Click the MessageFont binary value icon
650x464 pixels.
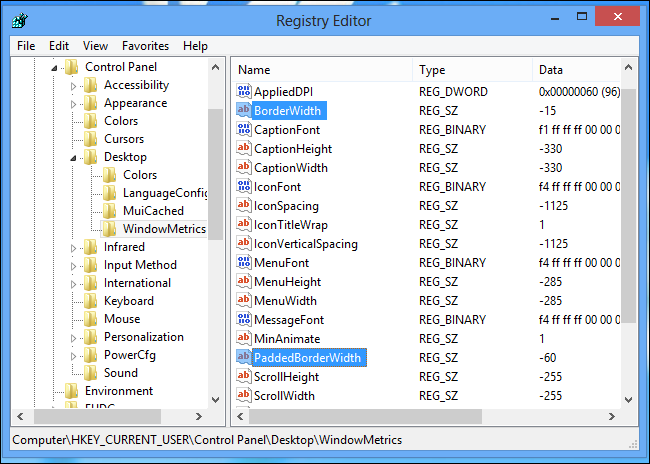click(244, 320)
